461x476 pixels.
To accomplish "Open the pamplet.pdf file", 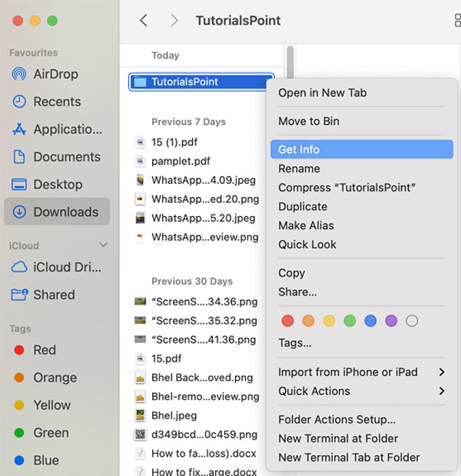I will tap(181, 161).
